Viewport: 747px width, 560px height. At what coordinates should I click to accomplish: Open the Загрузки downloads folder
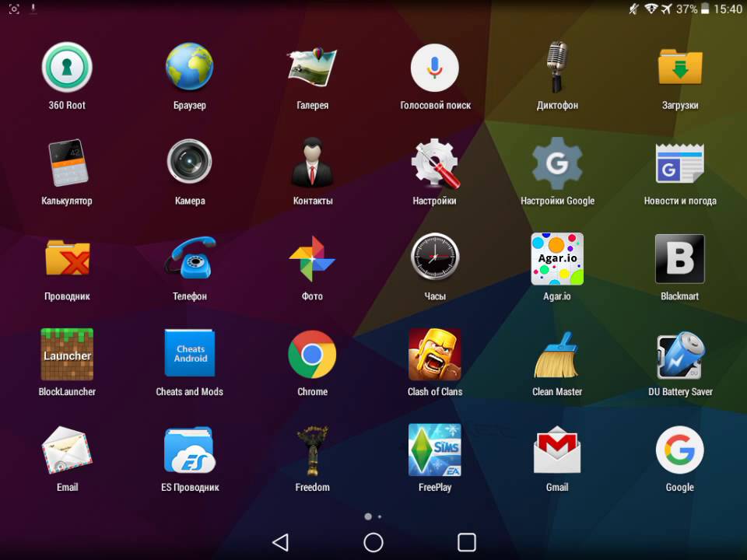click(x=680, y=67)
